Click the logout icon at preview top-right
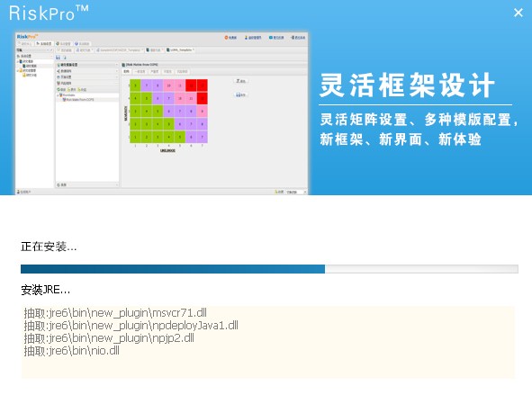This screenshot has width=532, height=395. pyautogui.click(x=293, y=37)
